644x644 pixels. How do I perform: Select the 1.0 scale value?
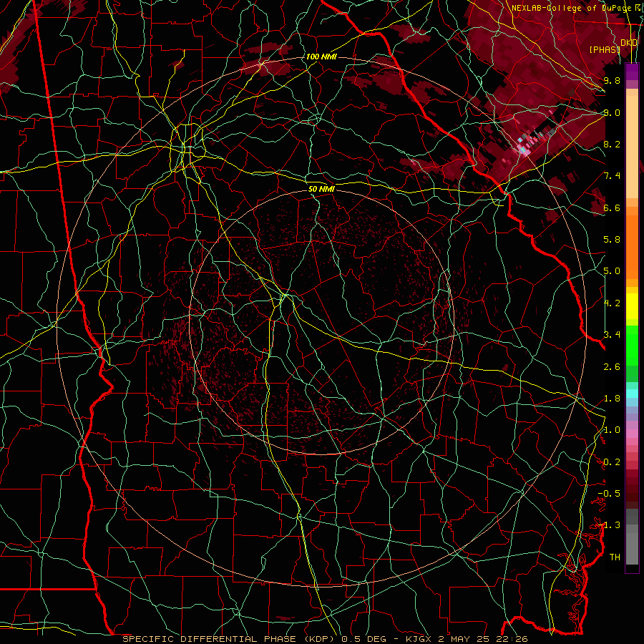pyautogui.click(x=612, y=430)
